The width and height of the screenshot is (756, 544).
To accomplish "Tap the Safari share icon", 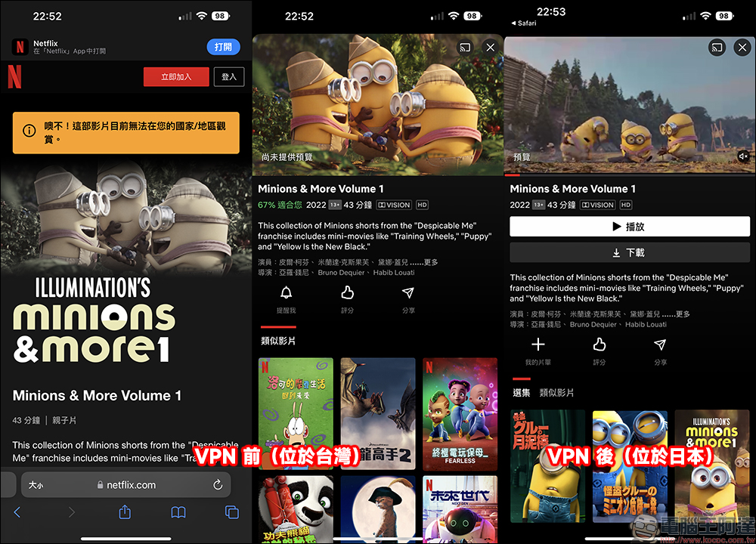I will 125,512.
